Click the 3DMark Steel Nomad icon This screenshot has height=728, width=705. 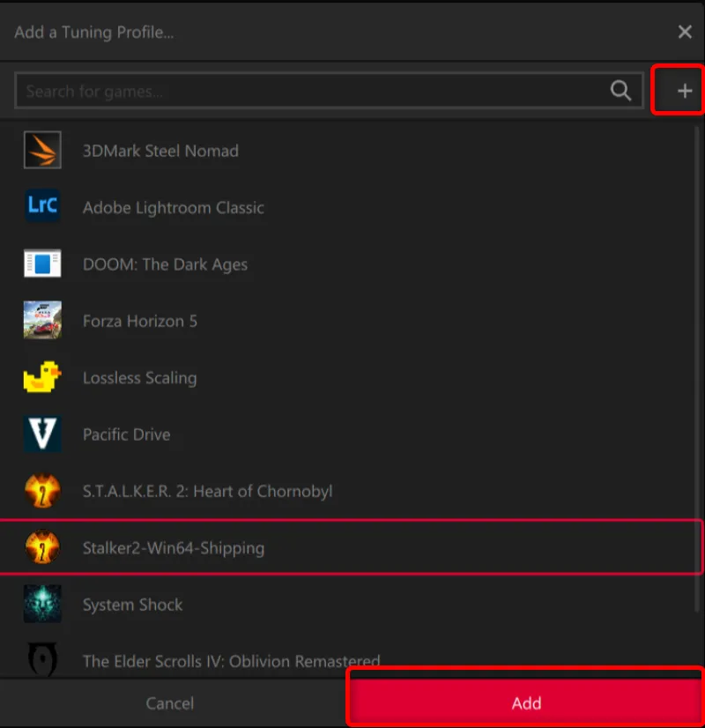coord(42,150)
